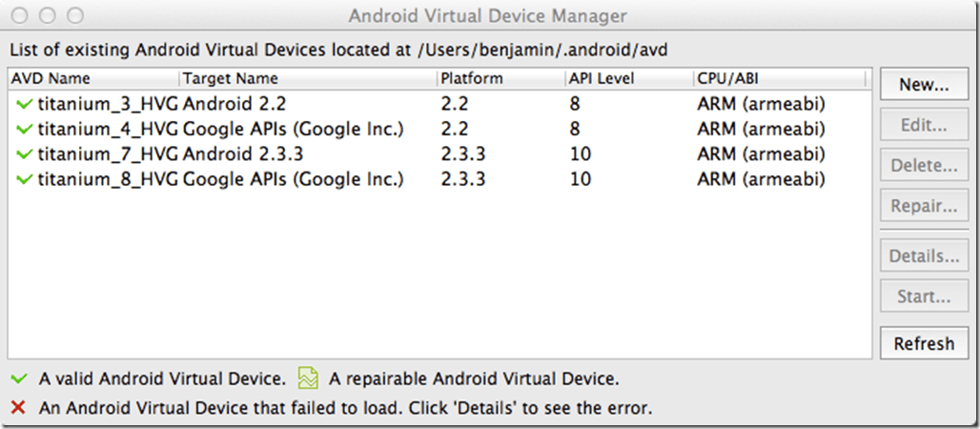Click the green checkmark beside titanium_3_HVG

pos(24,104)
